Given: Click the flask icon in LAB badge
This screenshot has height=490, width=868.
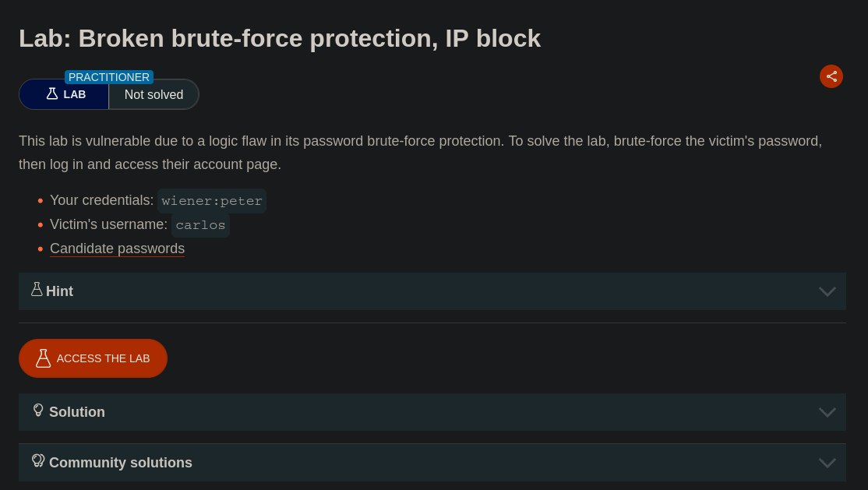Looking at the screenshot, I should click(x=52, y=94).
